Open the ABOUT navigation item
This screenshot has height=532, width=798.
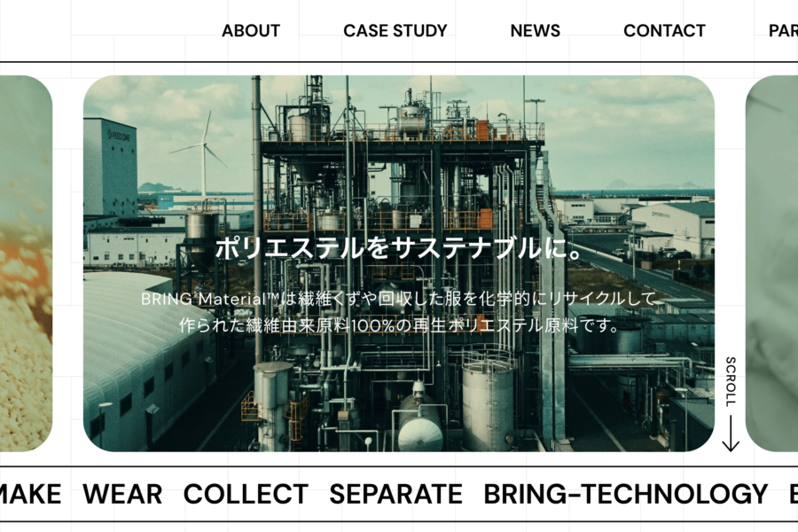251,31
